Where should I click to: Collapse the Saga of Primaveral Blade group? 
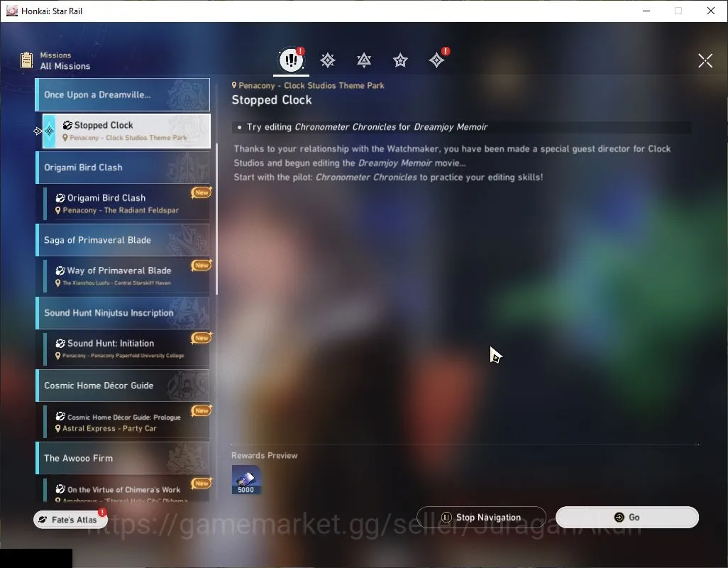pyautogui.click(x=123, y=240)
